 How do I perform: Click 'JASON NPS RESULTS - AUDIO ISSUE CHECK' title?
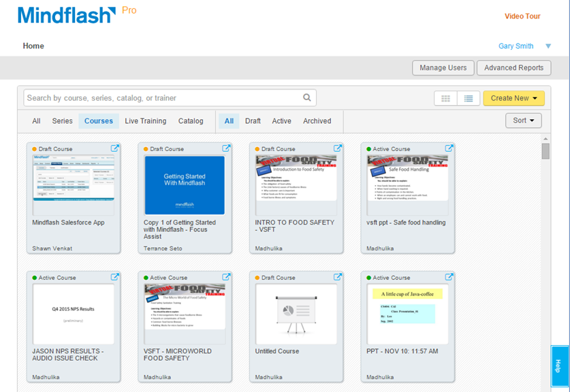coord(68,355)
